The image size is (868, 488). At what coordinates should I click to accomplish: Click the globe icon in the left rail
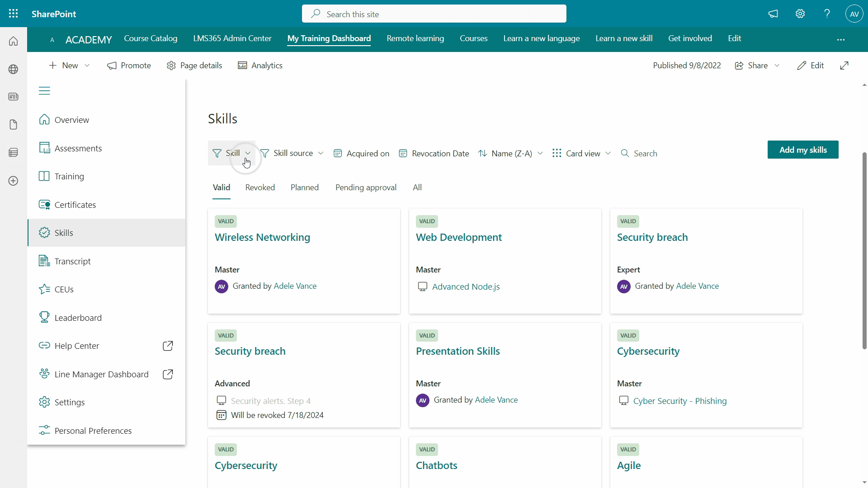[x=14, y=69]
